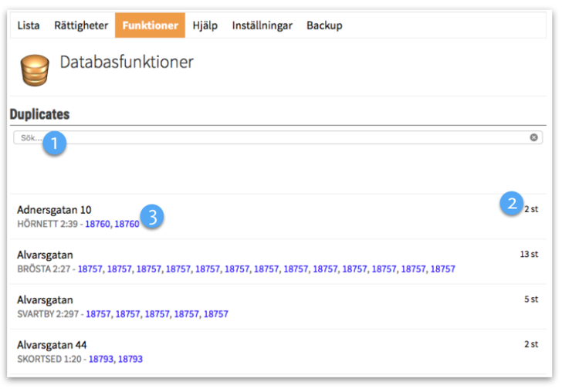Viewport: 562px width, 392px height.
Task: Switch to the Rättigheter tab
Action: pyautogui.click(x=81, y=25)
